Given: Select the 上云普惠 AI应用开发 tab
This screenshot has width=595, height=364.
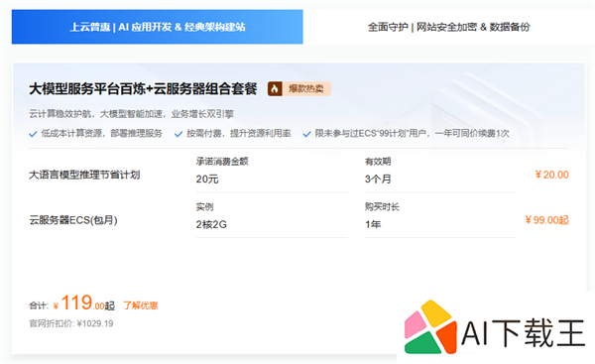Looking at the screenshot, I should pyautogui.click(x=157, y=27).
